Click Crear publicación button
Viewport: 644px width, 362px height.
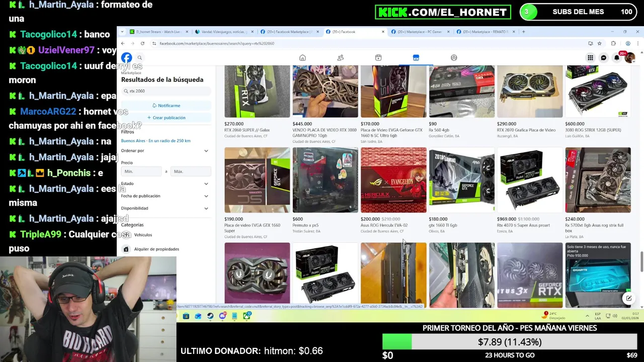(x=166, y=118)
